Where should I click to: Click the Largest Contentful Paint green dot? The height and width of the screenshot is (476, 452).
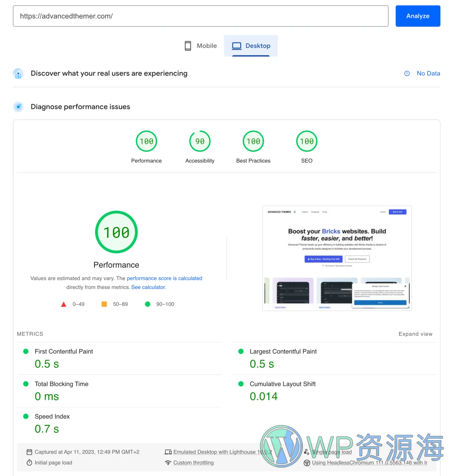click(241, 351)
